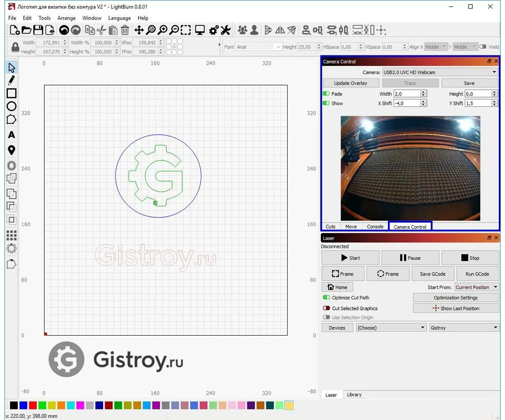Click the New file icon
Screen dimensions: 505x420
pos(15,30)
